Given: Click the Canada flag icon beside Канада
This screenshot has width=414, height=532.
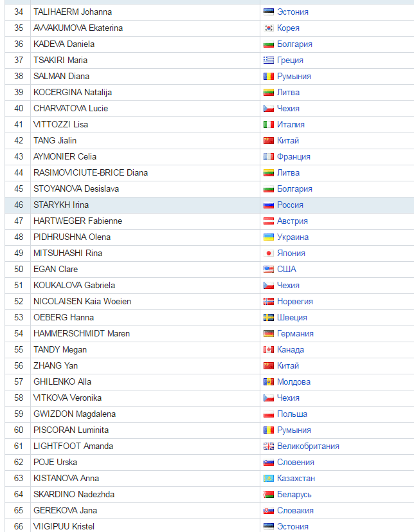Looking at the screenshot, I should coord(269,350).
